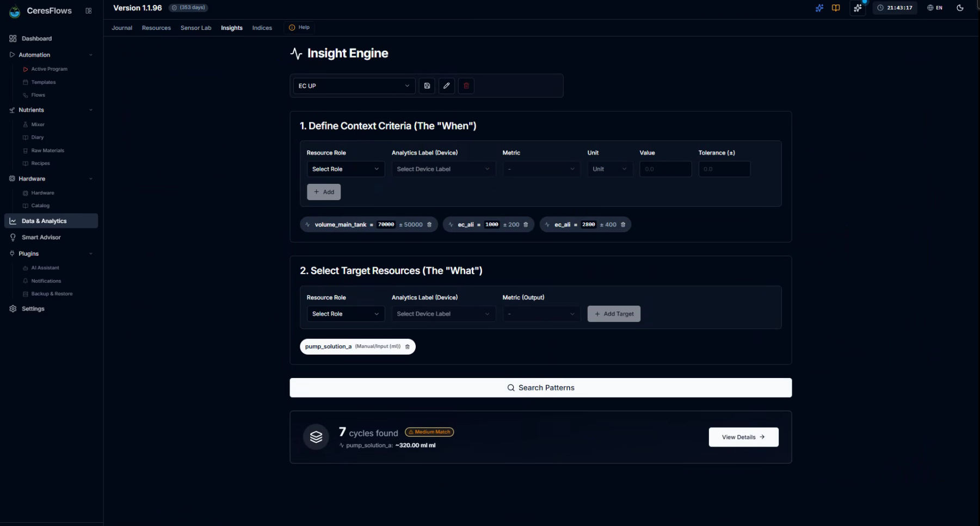Viewport: 980px width, 526px height.
Task: Click the edit pencil icon button
Action: tap(447, 86)
